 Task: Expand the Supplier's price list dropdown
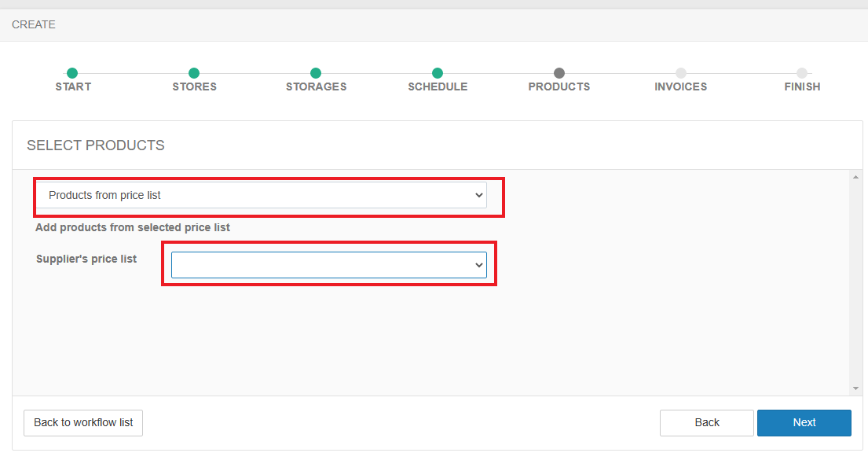(329, 265)
